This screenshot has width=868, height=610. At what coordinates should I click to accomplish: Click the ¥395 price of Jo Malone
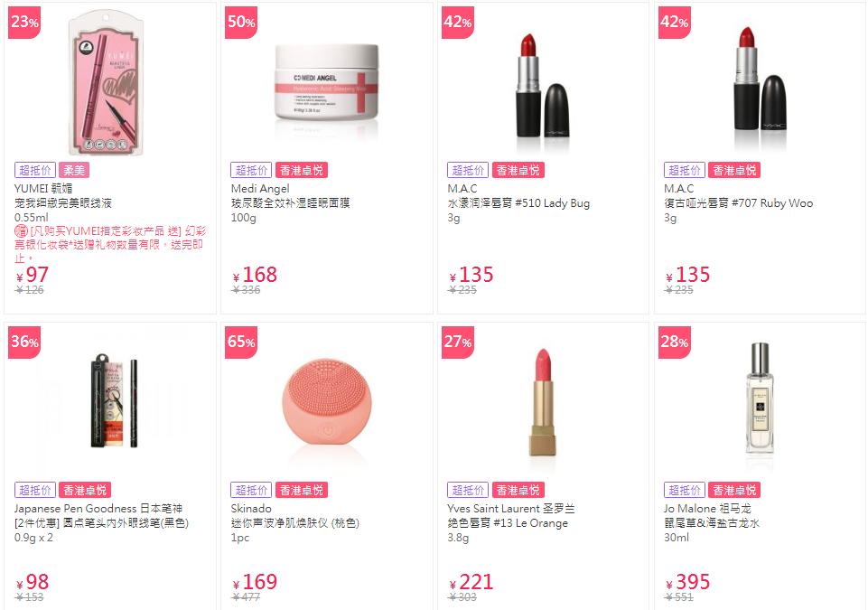pos(687,582)
